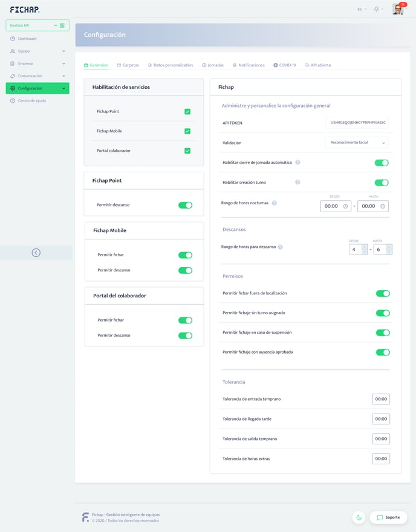The width and height of the screenshot is (416, 532).
Task: Toggle Permitir descanso under Portal del colaborador
Action: [185, 336]
